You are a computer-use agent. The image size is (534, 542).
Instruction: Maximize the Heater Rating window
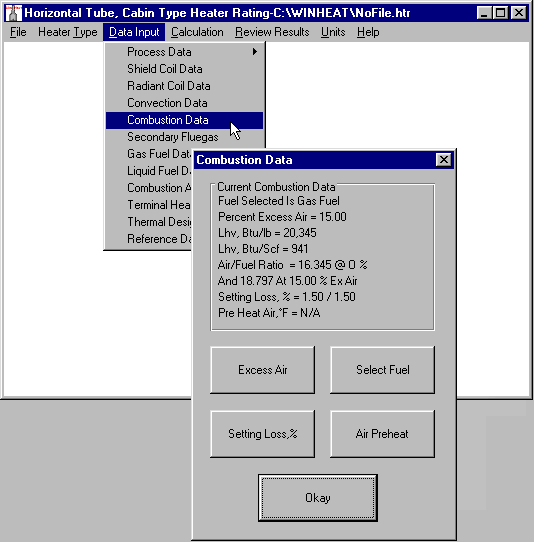[x=500, y=13]
